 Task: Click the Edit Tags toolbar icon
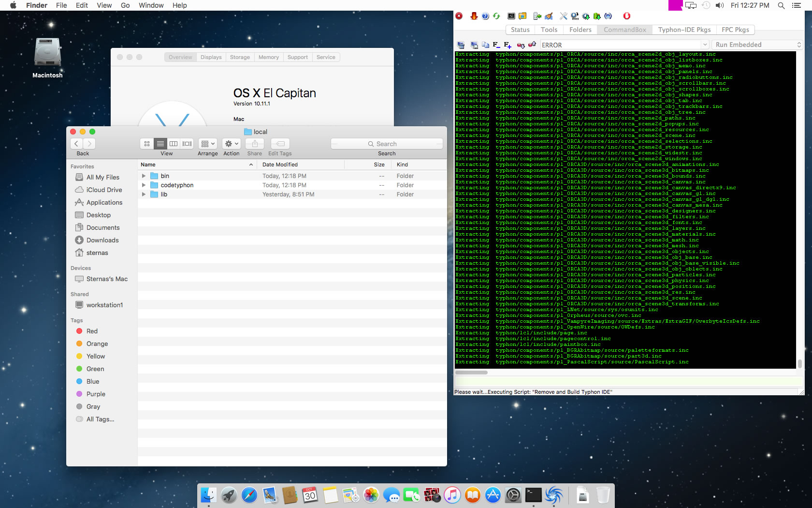pos(280,144)
